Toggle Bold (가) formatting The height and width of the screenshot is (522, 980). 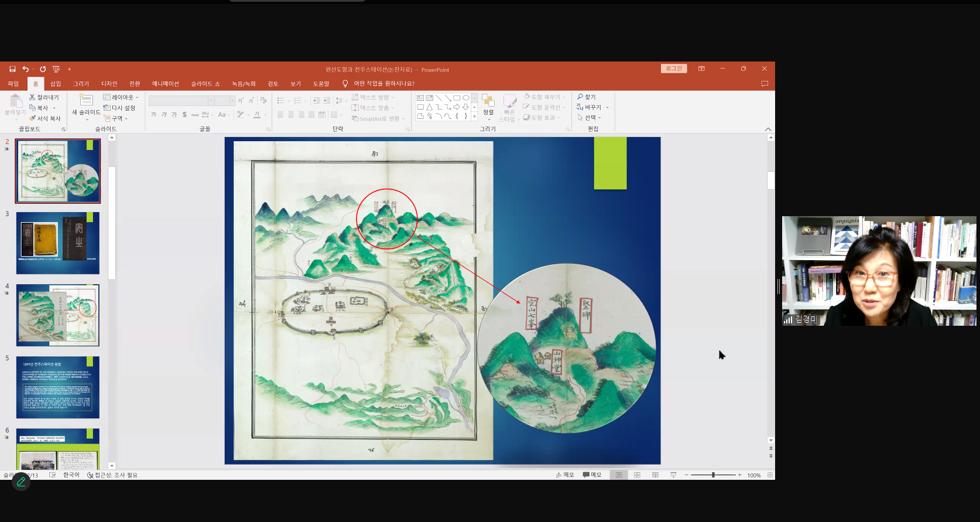click(x=153, y=115)
